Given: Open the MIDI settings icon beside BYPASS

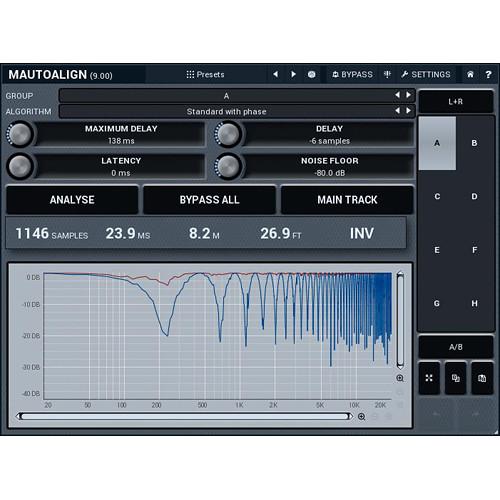Looking at the screenshot, I should tap(387, 74).
